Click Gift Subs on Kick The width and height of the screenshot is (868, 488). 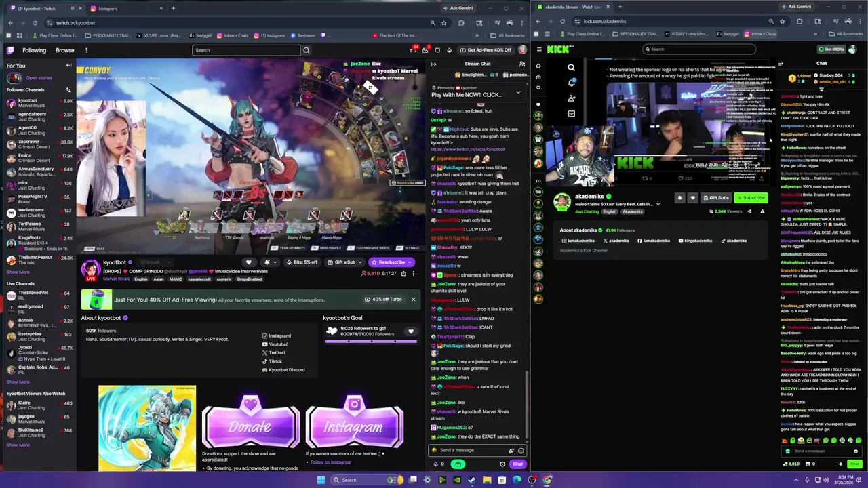[715, 198]
